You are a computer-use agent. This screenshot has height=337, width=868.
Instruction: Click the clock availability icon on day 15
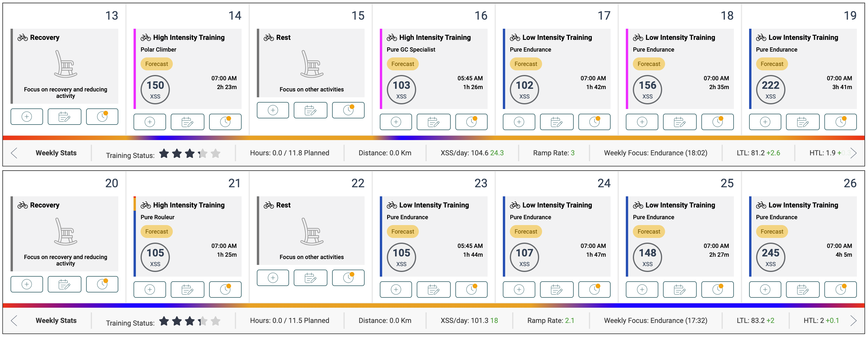pyautogui.click(x=348, y=110)
